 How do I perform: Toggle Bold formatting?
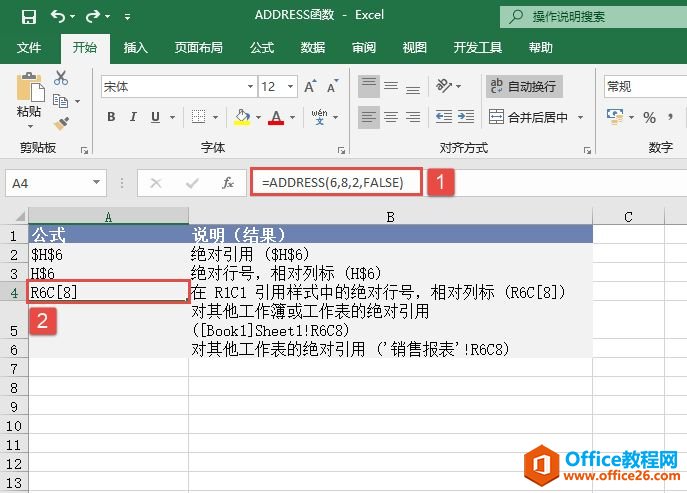[x=111, y=117]
